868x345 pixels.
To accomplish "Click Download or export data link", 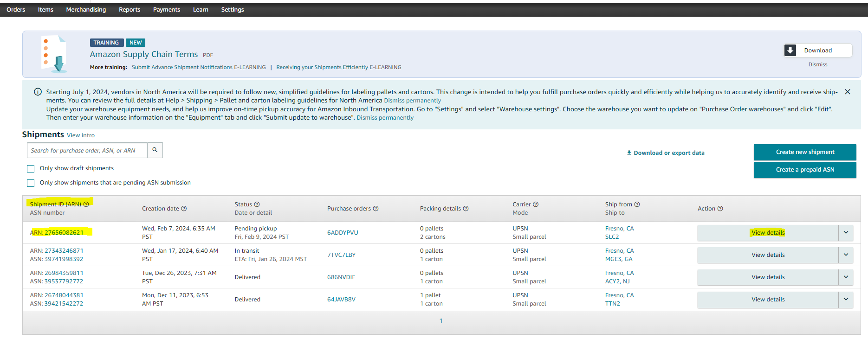I will 666,153.
